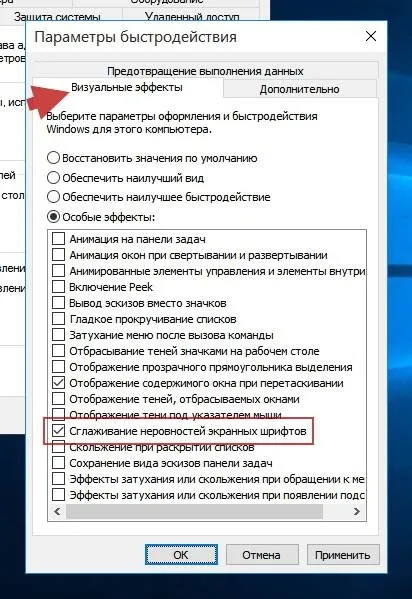Check Сохранение вида эскизов панели задач
Image resolution: width=412 pixels, height=599 pixels.
[58, 463]
